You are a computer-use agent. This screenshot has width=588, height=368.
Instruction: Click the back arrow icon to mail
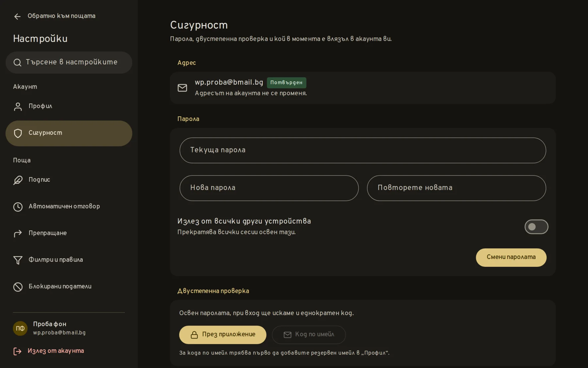(17, 16)
